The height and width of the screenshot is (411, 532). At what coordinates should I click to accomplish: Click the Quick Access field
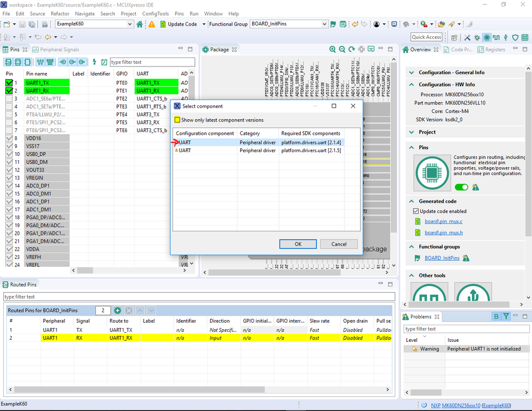[x=427, y=37]
